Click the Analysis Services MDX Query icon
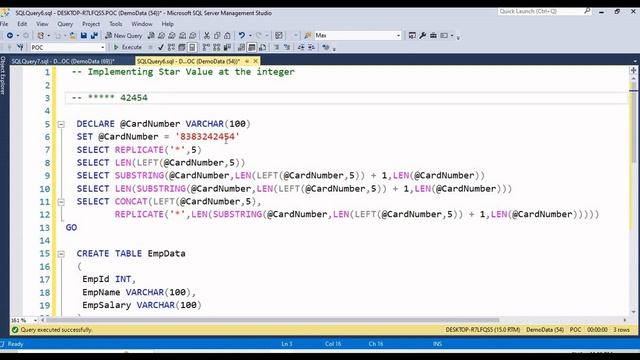 [x=162, y=36]
